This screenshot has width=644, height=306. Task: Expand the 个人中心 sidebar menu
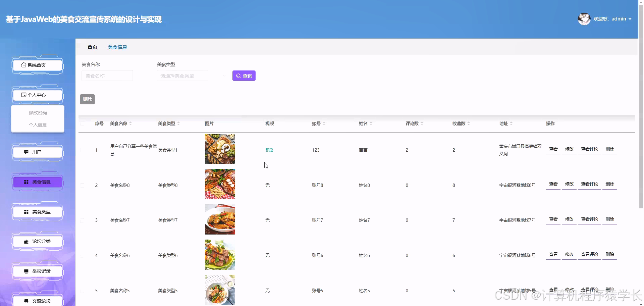[37, 95]
